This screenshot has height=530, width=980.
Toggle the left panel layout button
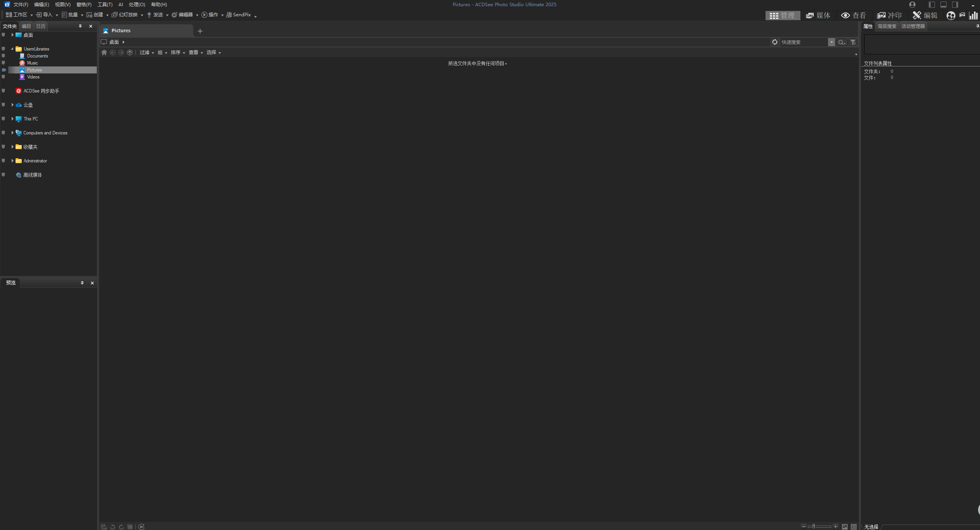pyautogui.click(x=931, y=5)
